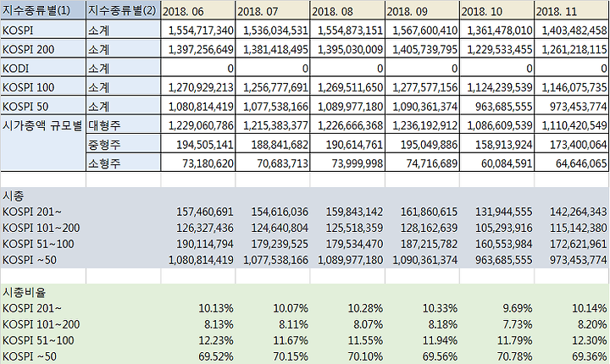Select KOSPI 51~100 label in 시총비율 section
Screen dimensions: 610x364
click(38, 340)
